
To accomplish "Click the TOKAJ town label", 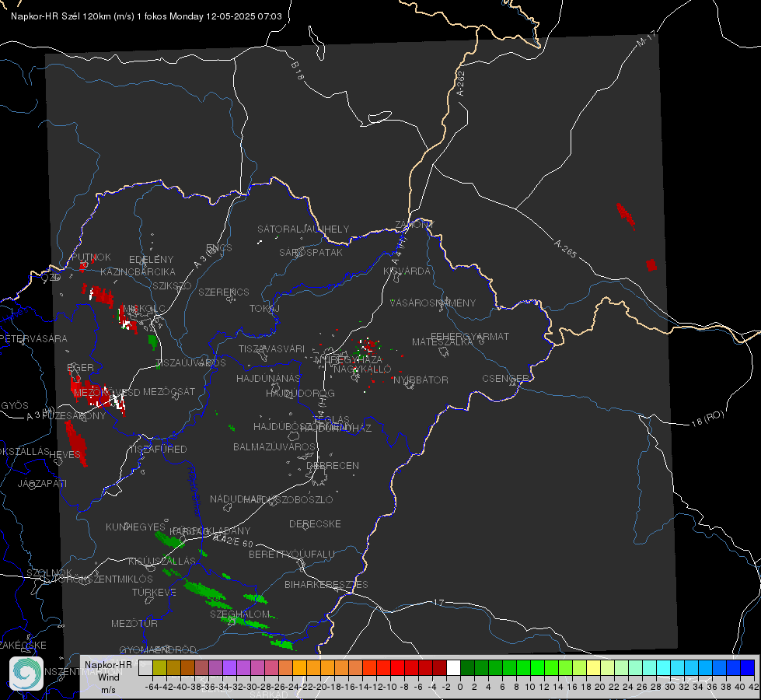I will 264,309.
